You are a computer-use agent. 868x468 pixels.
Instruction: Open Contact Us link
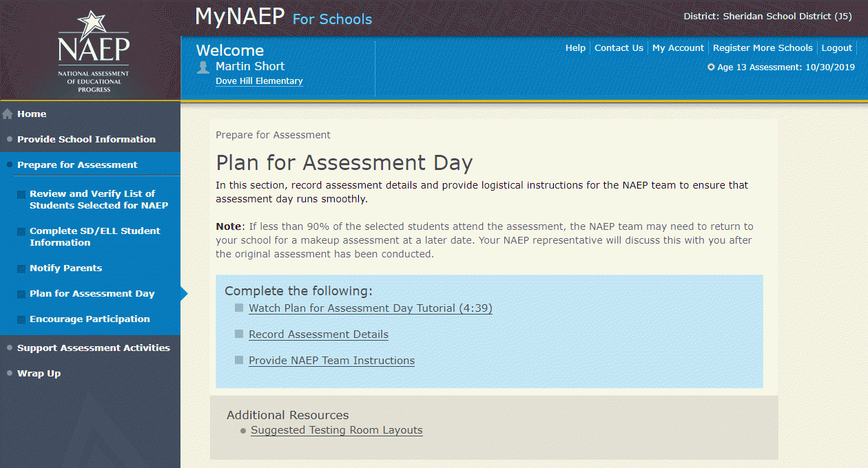[619, 48]
